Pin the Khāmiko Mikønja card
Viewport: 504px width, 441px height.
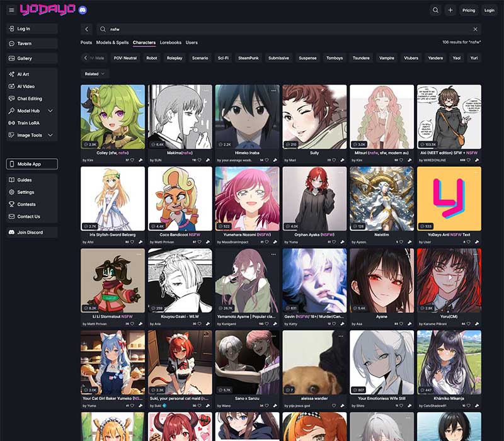[477, 406]
